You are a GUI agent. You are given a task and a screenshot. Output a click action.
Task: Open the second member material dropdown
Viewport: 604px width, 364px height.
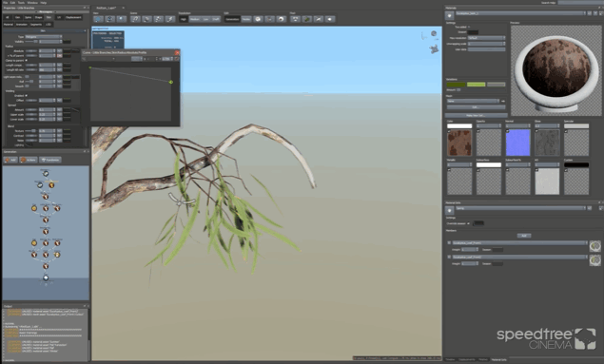[520, 257]
